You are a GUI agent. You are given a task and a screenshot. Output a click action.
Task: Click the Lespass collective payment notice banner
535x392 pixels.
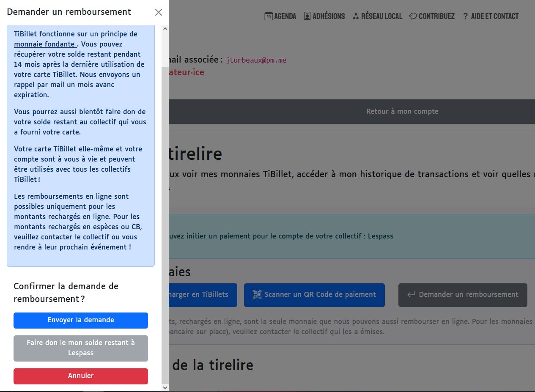351,236
